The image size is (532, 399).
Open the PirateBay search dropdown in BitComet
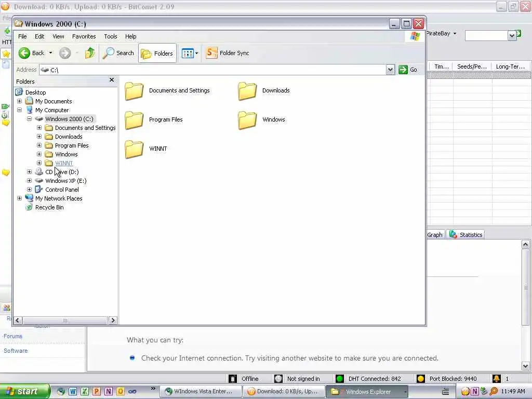click(455, 33)
